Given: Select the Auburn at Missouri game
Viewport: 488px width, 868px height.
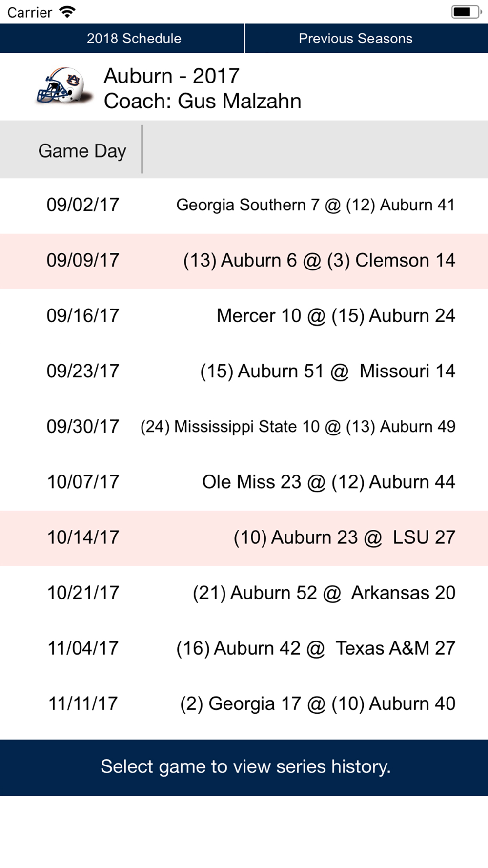Looking at the screenshot, I should pyautogui.click(x=244, y=372).
